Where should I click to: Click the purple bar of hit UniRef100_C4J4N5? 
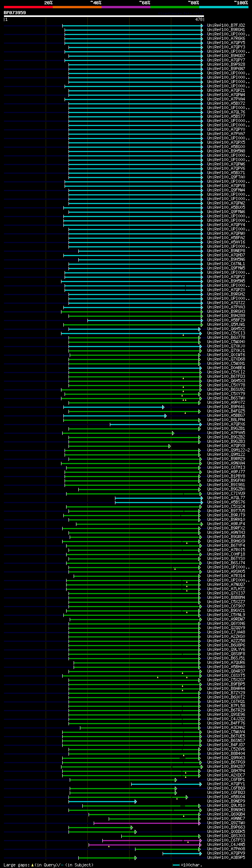coord(145,845)
